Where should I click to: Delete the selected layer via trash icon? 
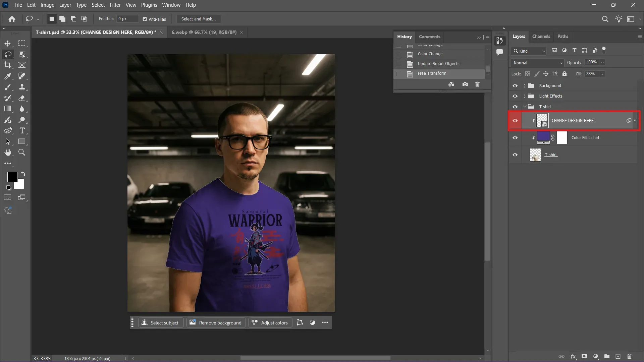point(630,356)
